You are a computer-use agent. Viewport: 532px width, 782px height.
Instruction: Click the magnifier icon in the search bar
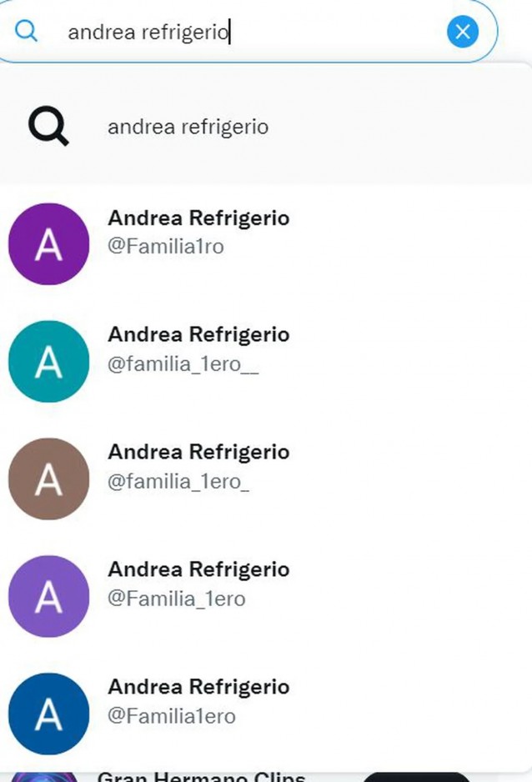coord(28,33)
